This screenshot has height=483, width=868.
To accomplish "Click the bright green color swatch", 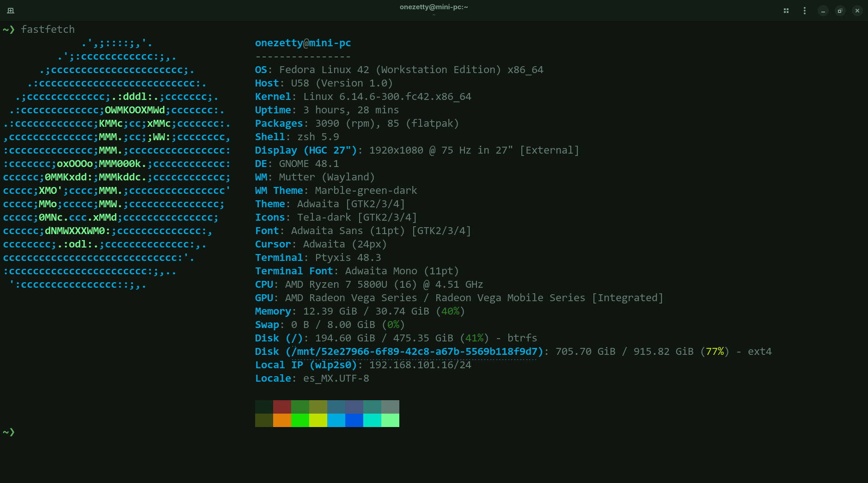I will pyautogui.click(x=300, y=420).
